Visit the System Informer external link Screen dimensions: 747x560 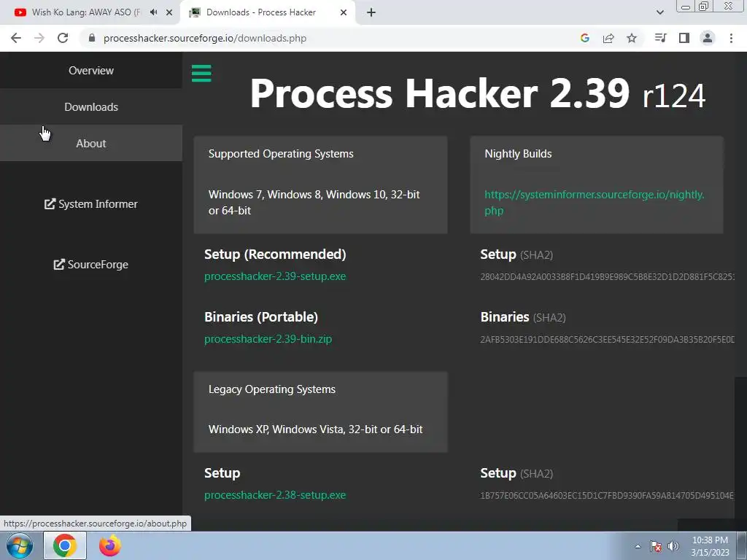(91, 204)
